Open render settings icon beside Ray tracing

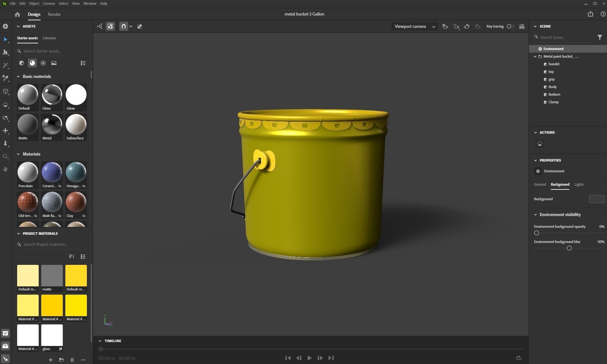tap(522, 26)
